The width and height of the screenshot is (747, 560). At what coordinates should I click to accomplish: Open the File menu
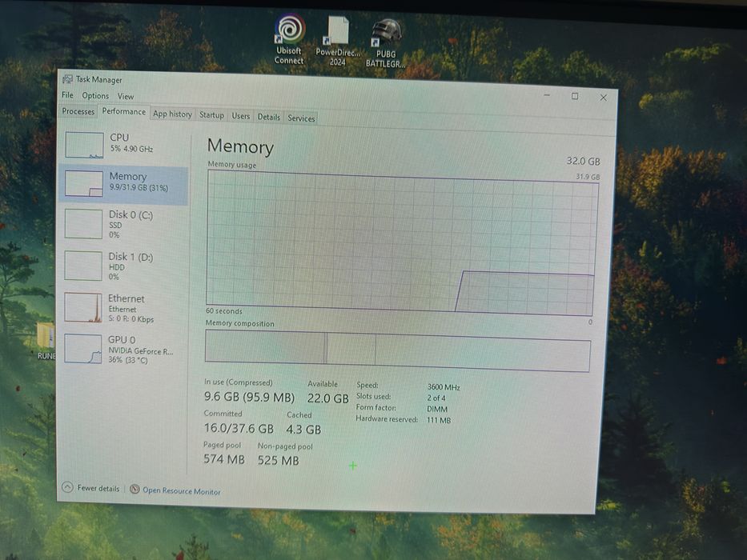coord(67,94)
